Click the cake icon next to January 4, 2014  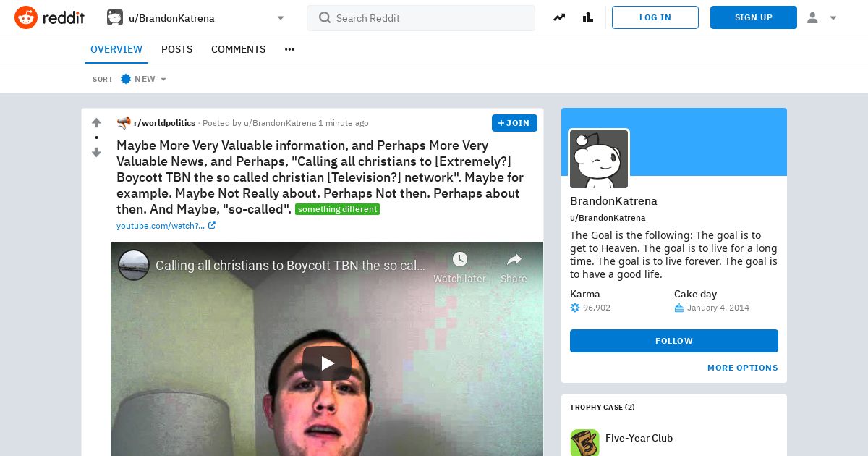678,308
